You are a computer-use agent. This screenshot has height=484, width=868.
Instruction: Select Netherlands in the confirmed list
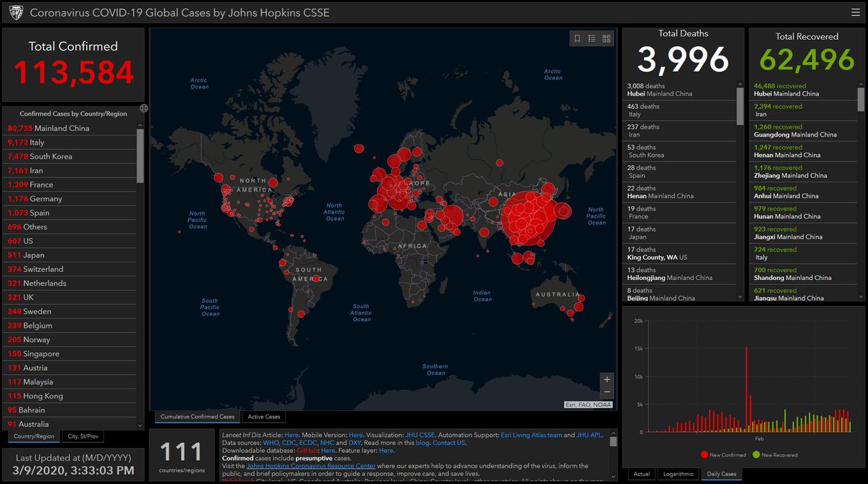70,284
